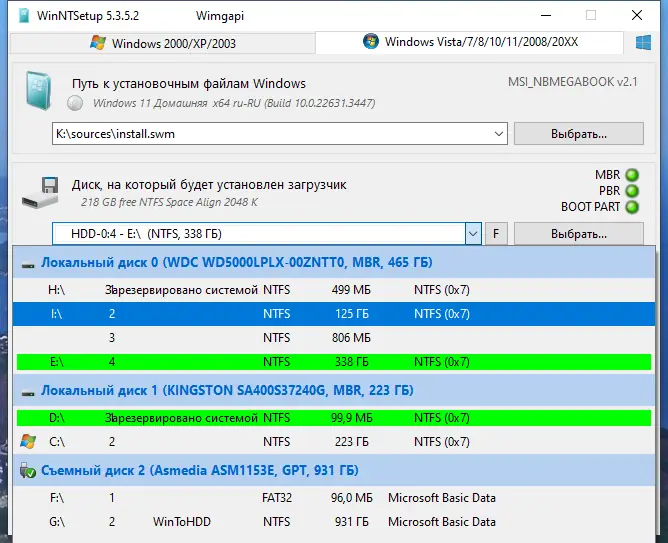Click the blue Windows logo icon beside tabs
The width and height of the screenshot is (668, 543).
(x=643, y=43)
